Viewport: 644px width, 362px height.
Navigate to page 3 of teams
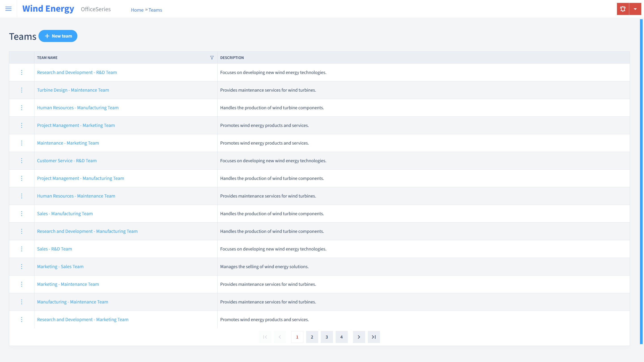coord(327,337)
